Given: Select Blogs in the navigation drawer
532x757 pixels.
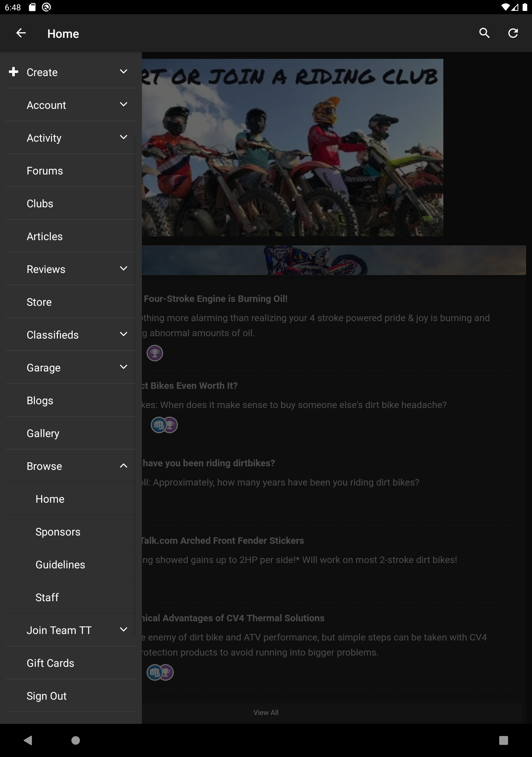Looking at the screenshot, I should pyautogui.click(x=71, y=400).
